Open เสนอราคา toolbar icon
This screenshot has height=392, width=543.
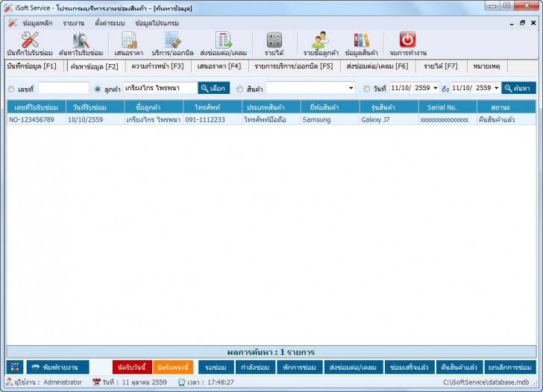(x=129, y=39)
